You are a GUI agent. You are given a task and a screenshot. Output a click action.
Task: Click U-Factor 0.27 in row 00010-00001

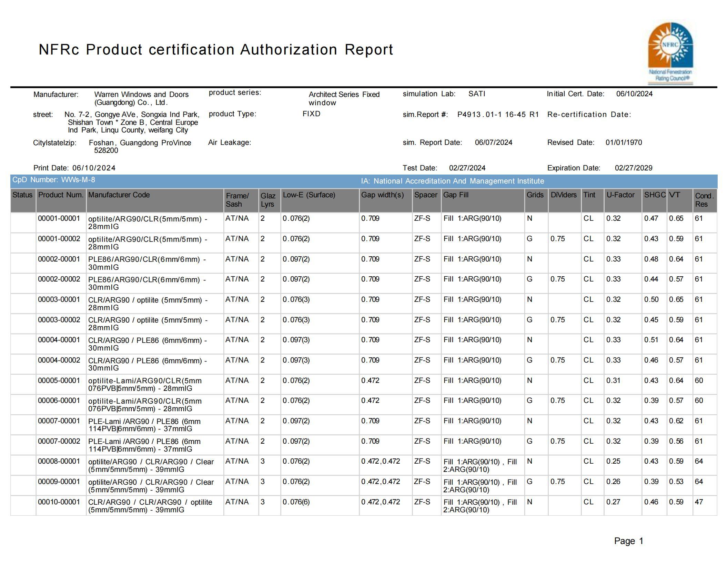click(x=614, y=502)
